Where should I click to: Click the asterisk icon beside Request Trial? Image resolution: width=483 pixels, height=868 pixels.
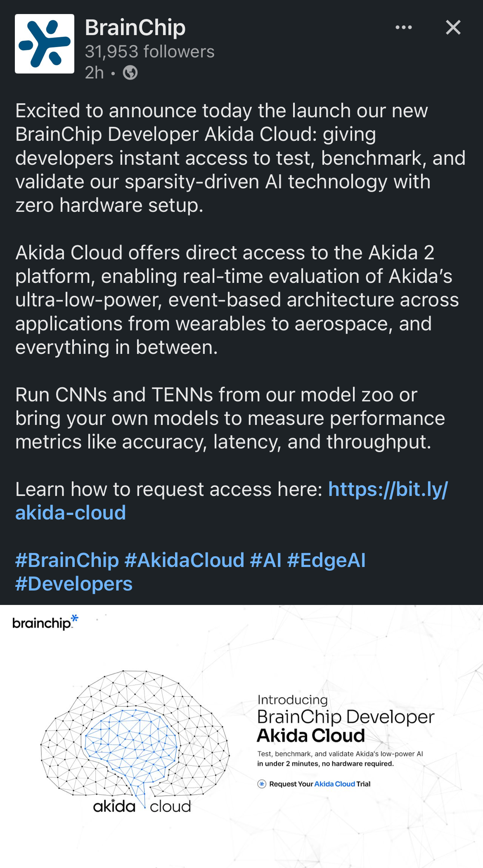[x=262, y=784]
